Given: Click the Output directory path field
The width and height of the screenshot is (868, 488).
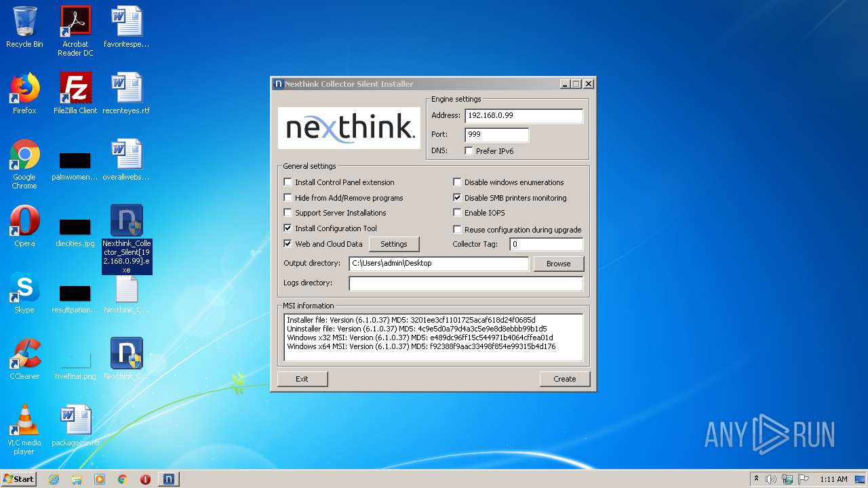Looking at the screenshot, I should 439,264.
